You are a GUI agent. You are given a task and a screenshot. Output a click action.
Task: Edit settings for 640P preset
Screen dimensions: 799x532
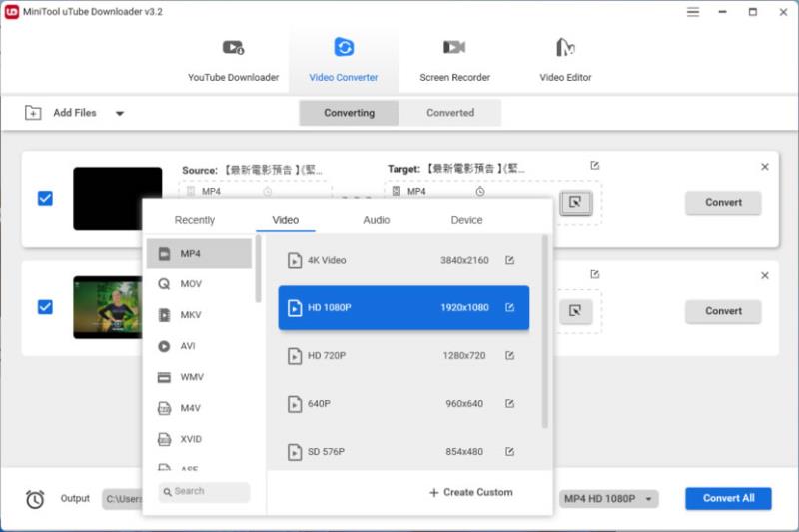509,403
